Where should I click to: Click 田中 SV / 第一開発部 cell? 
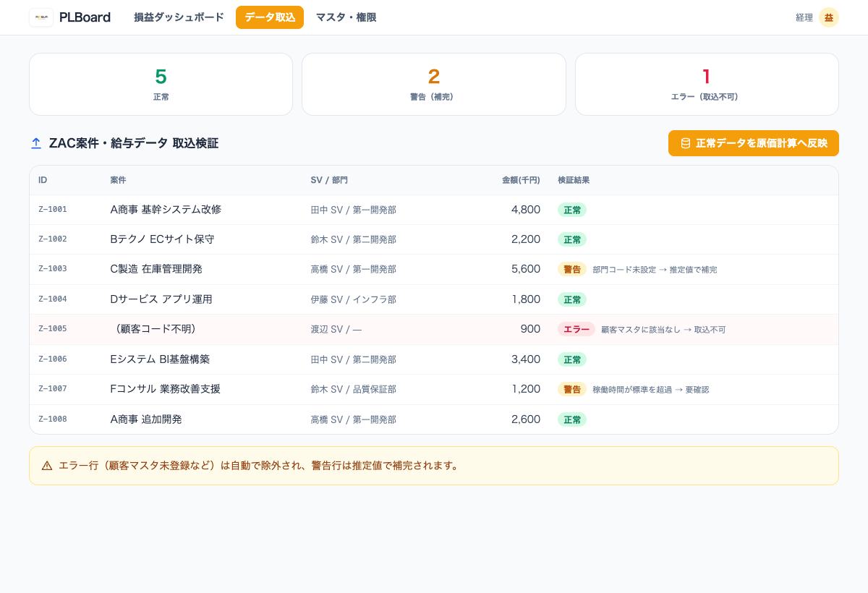(354, 210)
